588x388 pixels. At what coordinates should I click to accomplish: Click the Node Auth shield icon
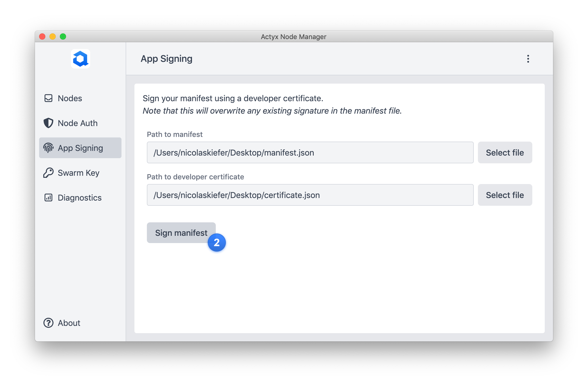[48, 123]
